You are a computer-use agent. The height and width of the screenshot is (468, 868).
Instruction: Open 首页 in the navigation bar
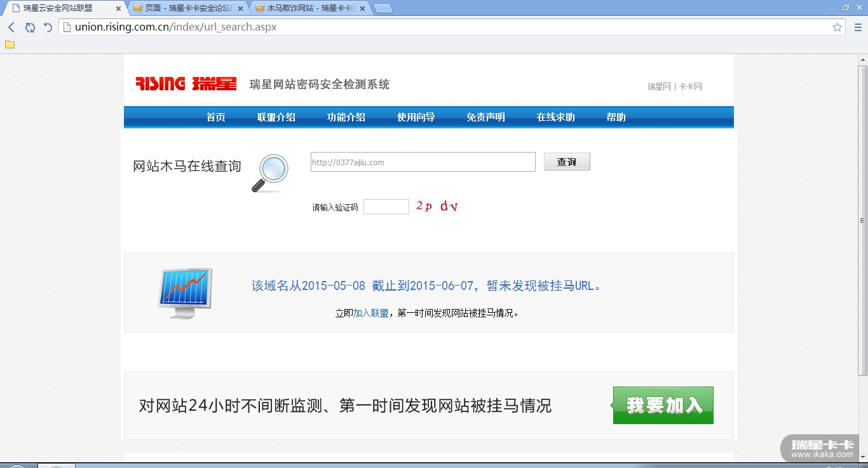(x=216, y=117)
